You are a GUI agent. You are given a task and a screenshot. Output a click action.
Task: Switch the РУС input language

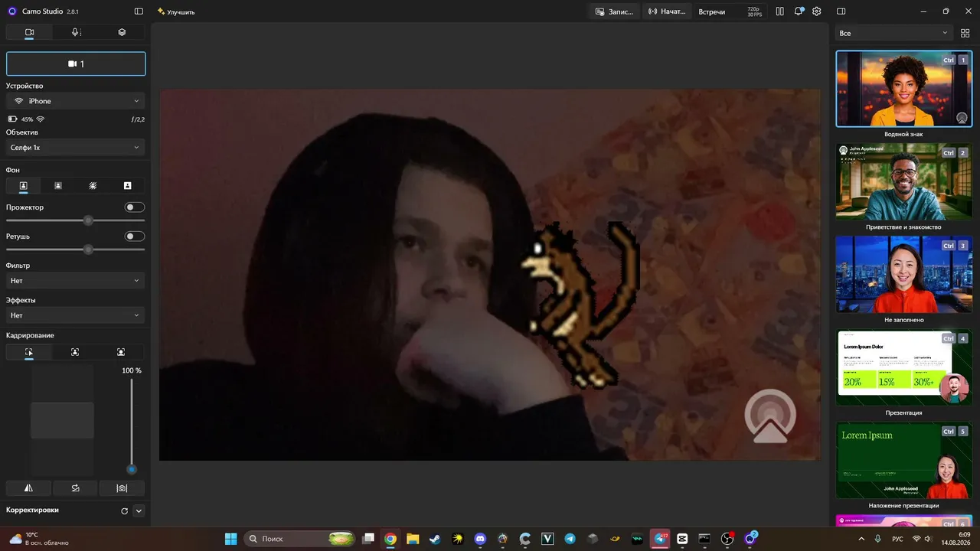click(897, 539)
